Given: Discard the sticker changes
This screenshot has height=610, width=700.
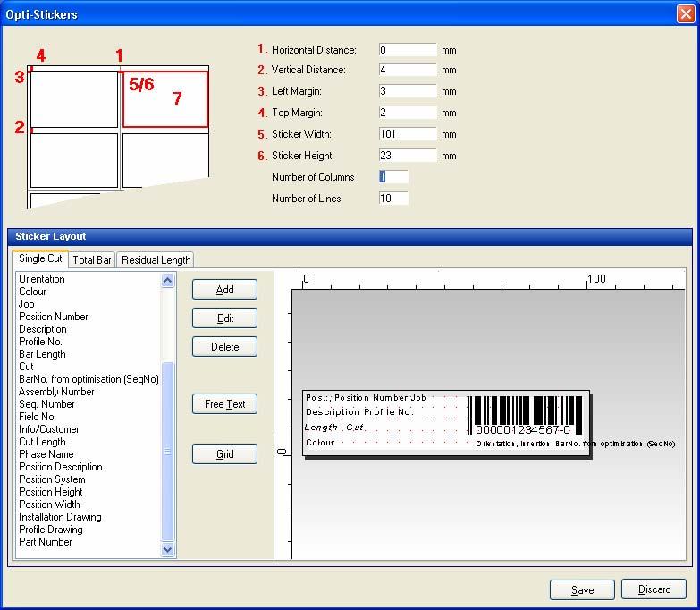Looking at the screenshot, I should (x=654, y=589).
